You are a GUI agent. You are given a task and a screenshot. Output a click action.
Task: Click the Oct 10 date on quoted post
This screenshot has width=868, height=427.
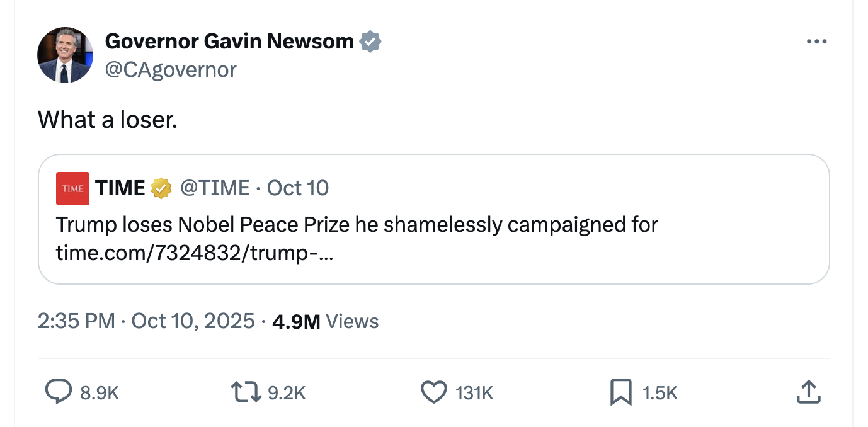[x=298, y=188]
